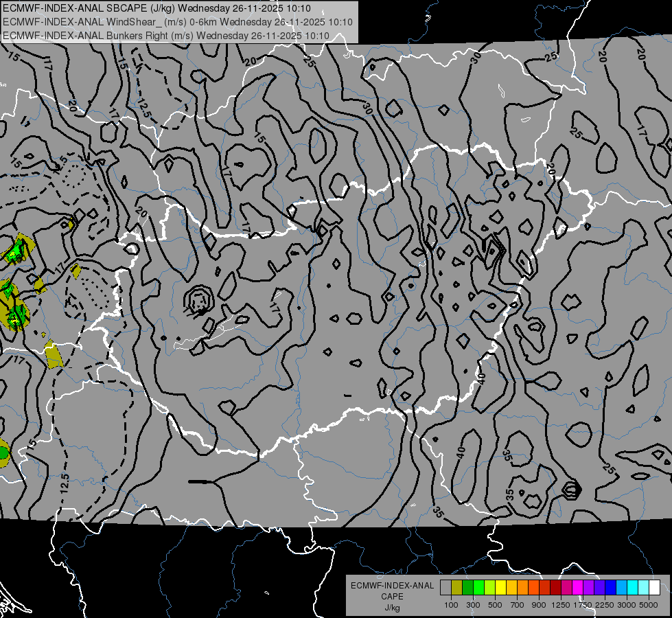Select the azure swatch left of 3000
Screen dimensions: 672x618
622,588
